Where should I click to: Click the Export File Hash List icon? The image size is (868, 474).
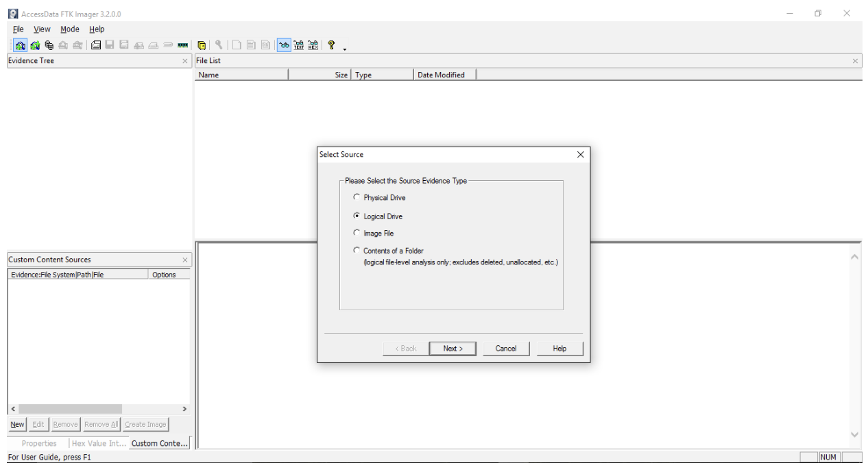click(x=251, y=45)
